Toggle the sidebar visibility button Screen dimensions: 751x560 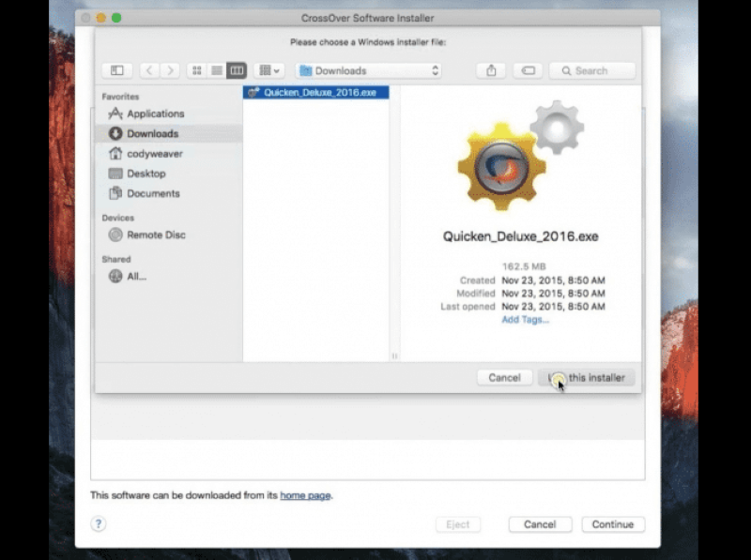[117, 70]
